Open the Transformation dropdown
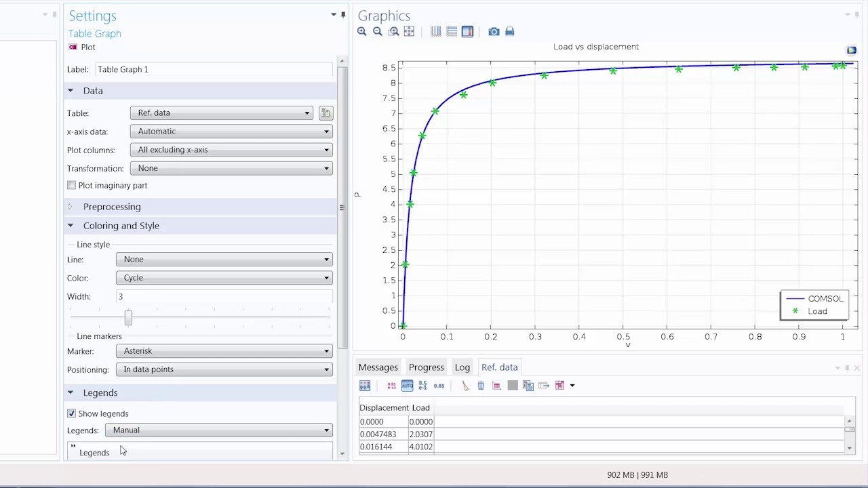The width and height of the screenshot is (868, 488). (231, 168)
